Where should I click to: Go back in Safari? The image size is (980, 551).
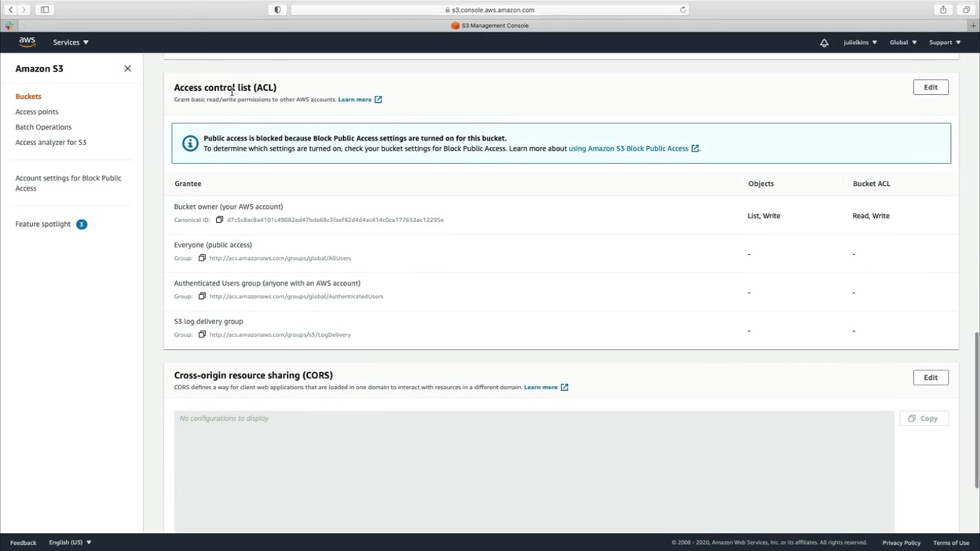11,9
